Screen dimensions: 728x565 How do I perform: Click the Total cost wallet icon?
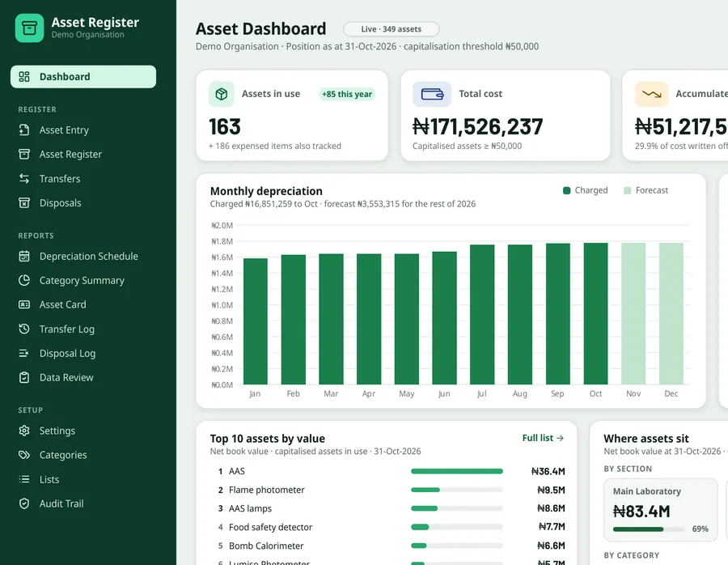[x=432, y=95]
